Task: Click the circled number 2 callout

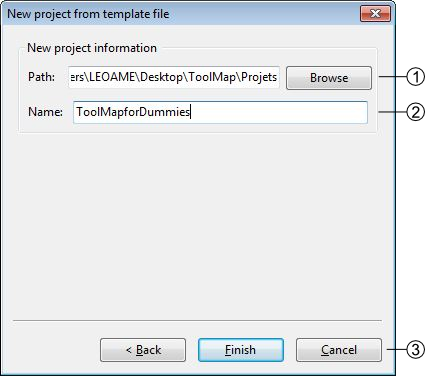Action: pyautogui.click(x=416, y=112)
